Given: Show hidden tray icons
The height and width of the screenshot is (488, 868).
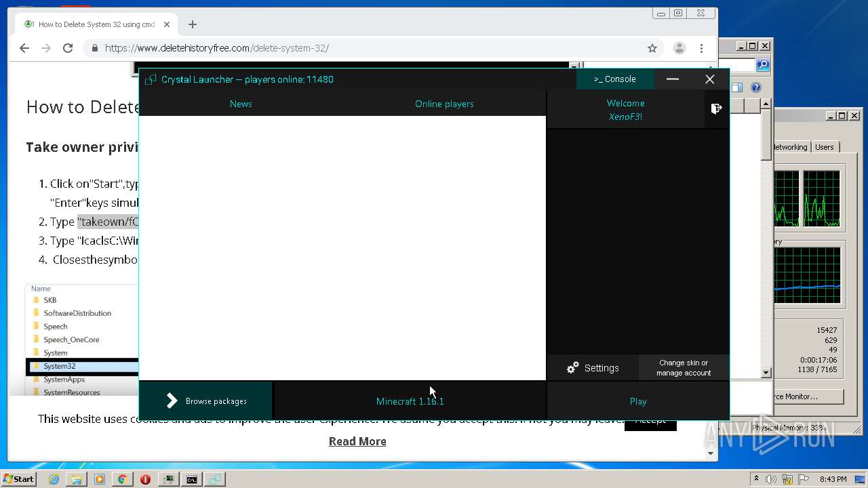Looking at the screenshot, I should click(755, 479).
